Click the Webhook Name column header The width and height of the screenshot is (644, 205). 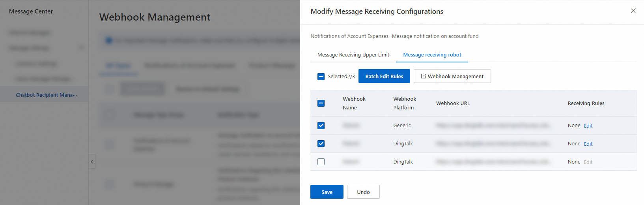point(354,103)
